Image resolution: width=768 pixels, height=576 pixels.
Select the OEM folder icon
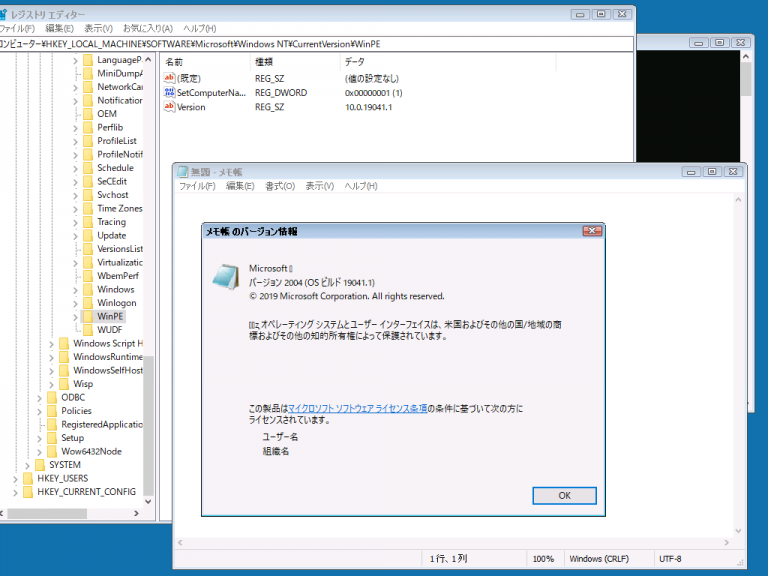[88, 114]
